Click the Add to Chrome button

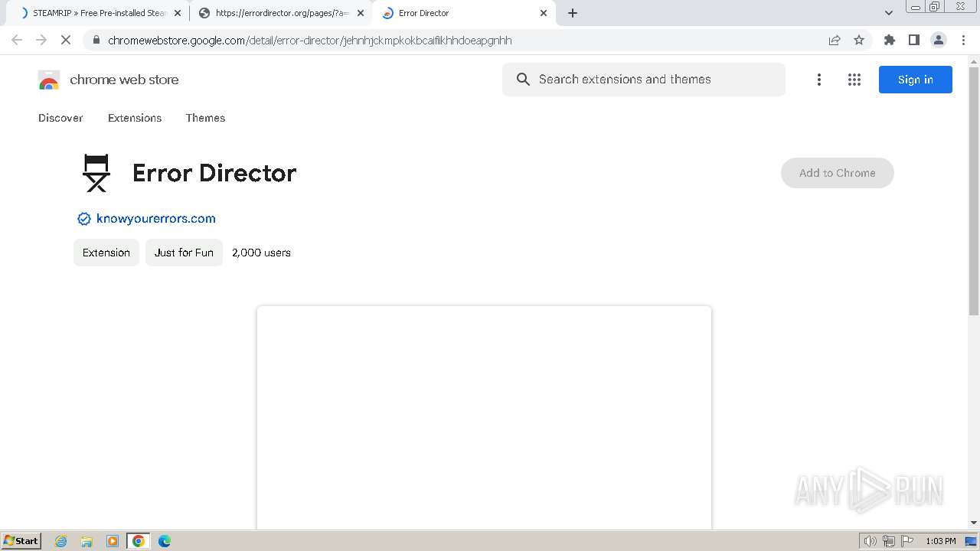point(838,173)
